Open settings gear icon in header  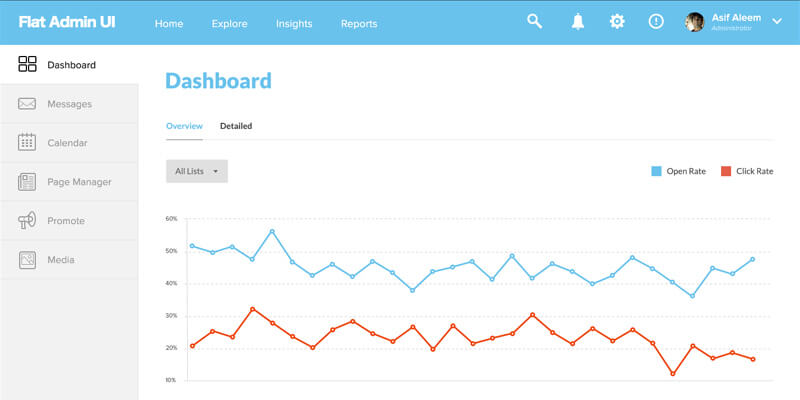point(617,21)
